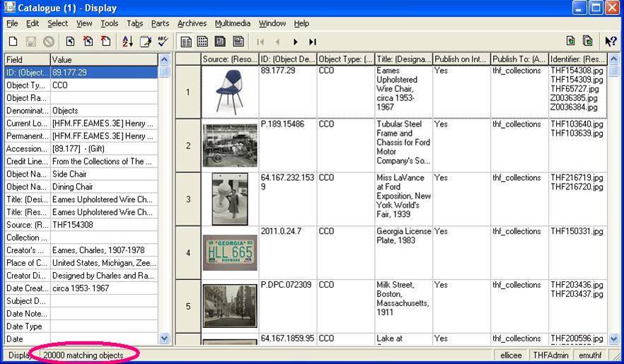Viewport: 624px width, 364px height.
Task: Select row number 3 header
Action: [188, 199]
